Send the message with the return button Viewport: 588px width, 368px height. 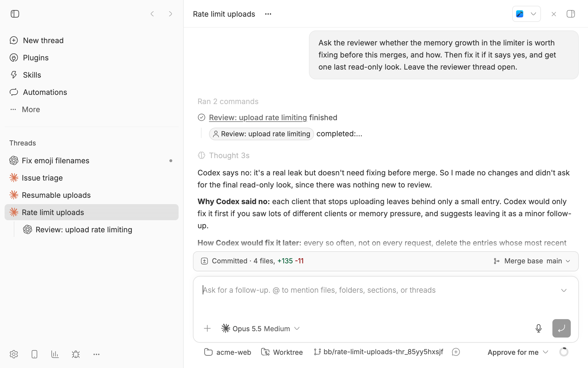click(562, 328)
